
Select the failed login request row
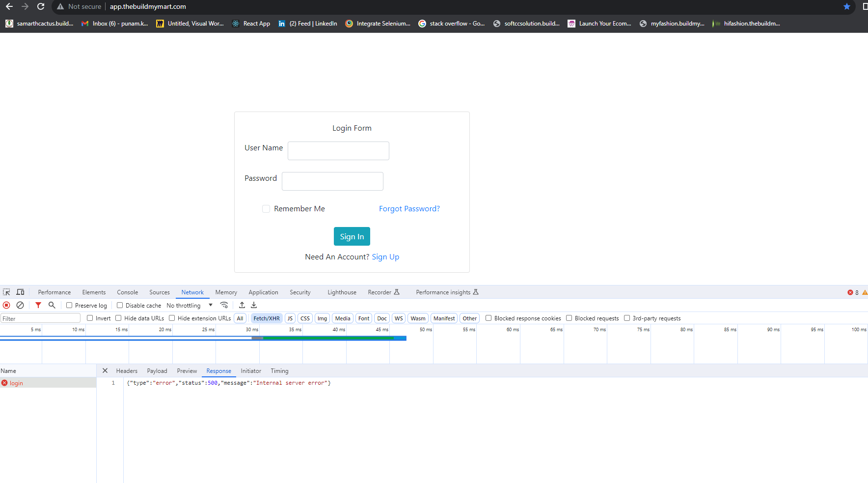(x=48, y=383)
